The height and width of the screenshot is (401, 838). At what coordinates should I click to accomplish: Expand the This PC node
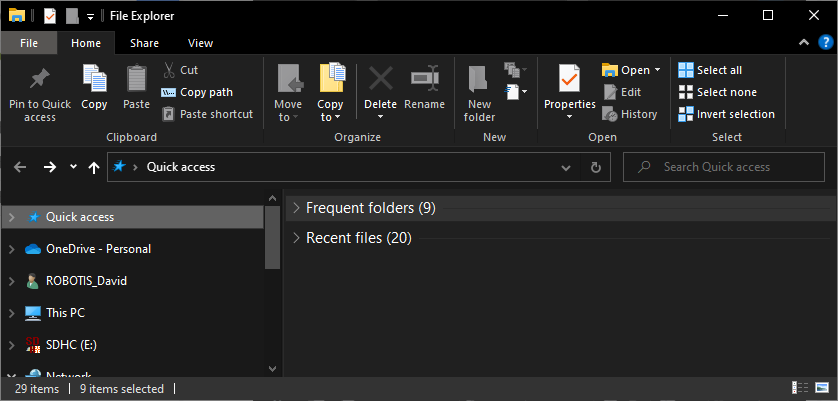click(12, 313)
